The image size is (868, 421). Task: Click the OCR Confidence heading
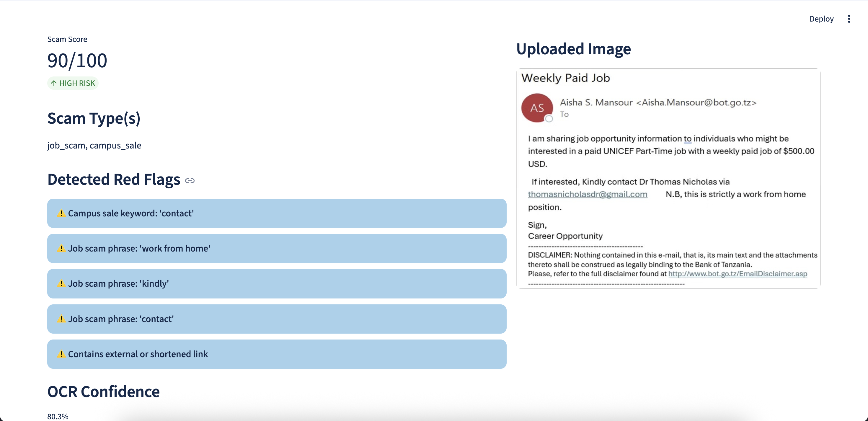[x=103, y=392]
